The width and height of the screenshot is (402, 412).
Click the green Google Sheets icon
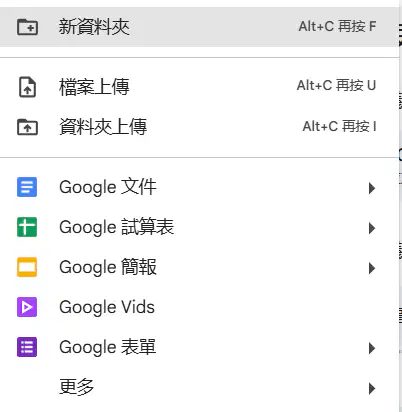tap(27, 227)
